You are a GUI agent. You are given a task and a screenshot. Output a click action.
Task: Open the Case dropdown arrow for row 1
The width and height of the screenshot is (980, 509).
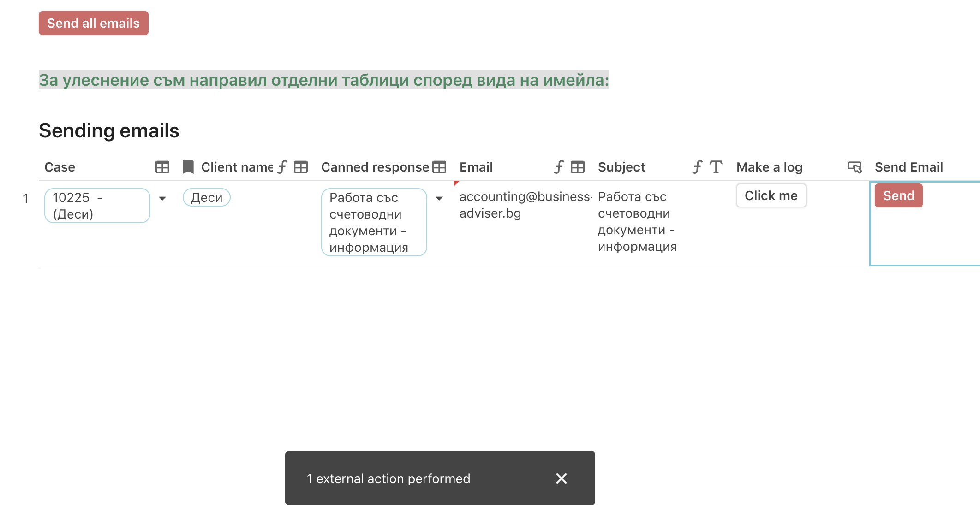(162, 198)
